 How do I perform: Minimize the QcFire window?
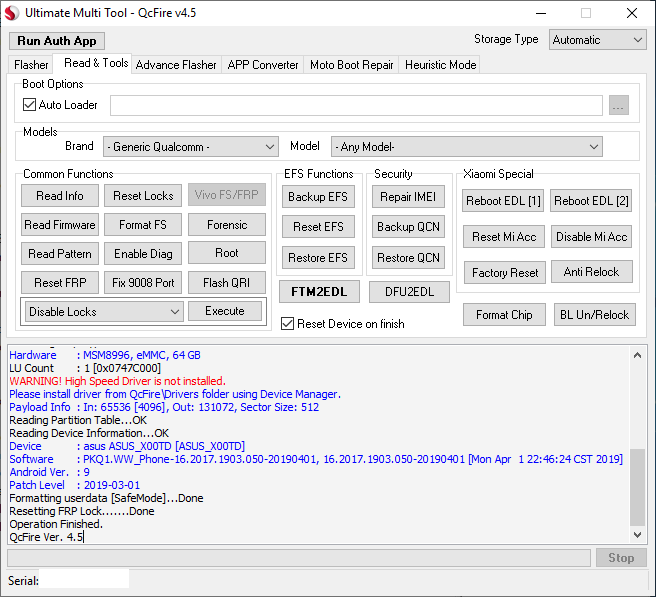(541, 13)
